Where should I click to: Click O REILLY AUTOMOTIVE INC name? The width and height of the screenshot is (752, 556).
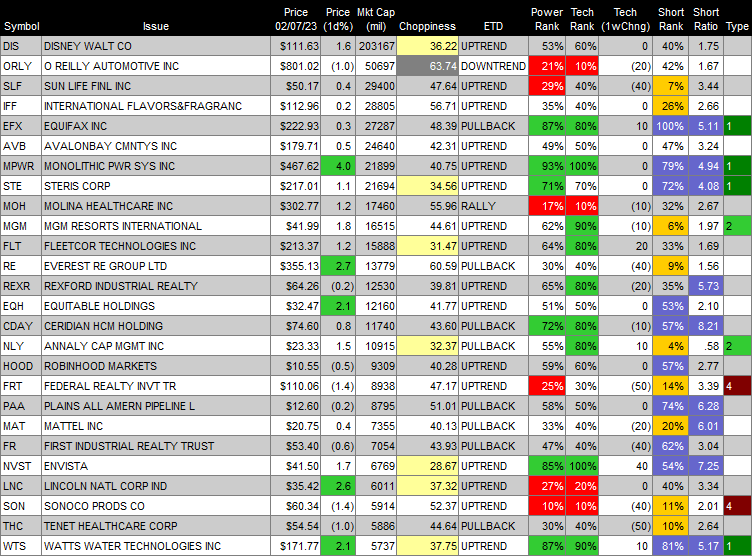click(x=111, y=66)
